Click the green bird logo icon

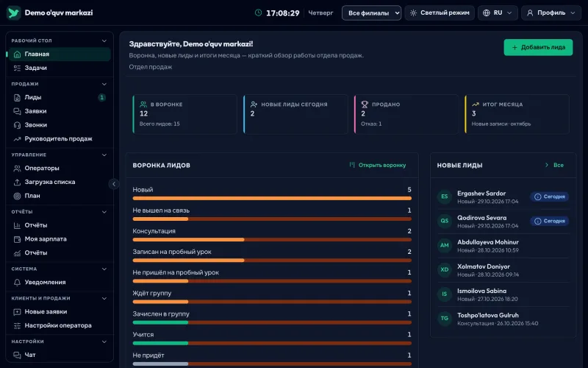[x=13, y=13]
